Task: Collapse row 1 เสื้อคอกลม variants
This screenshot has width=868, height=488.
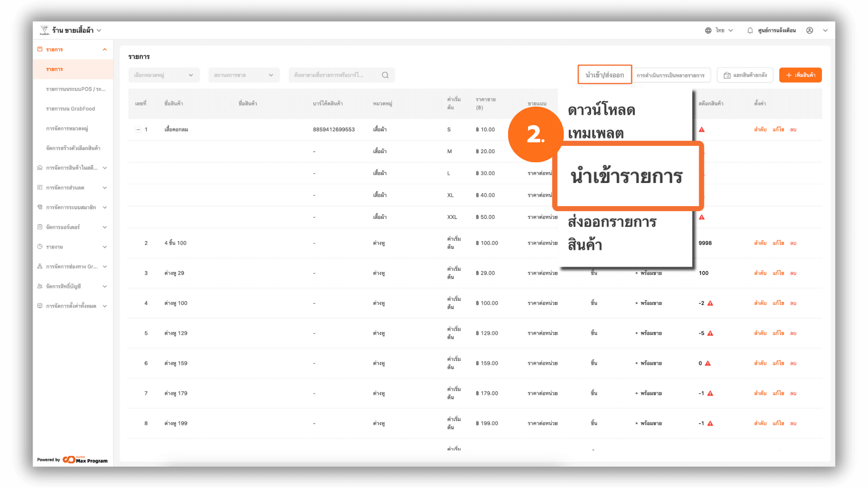Action: (x=138, y=130)
